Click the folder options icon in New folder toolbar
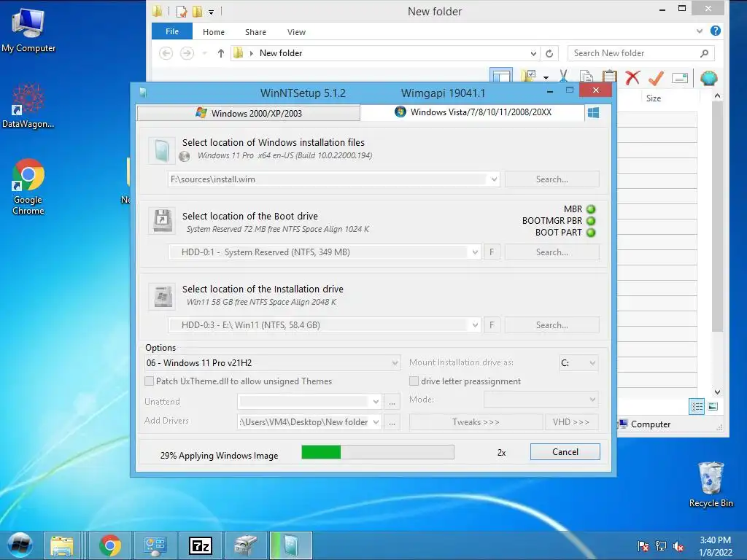Viewport: 747px width, 560px height. point(529,76)
